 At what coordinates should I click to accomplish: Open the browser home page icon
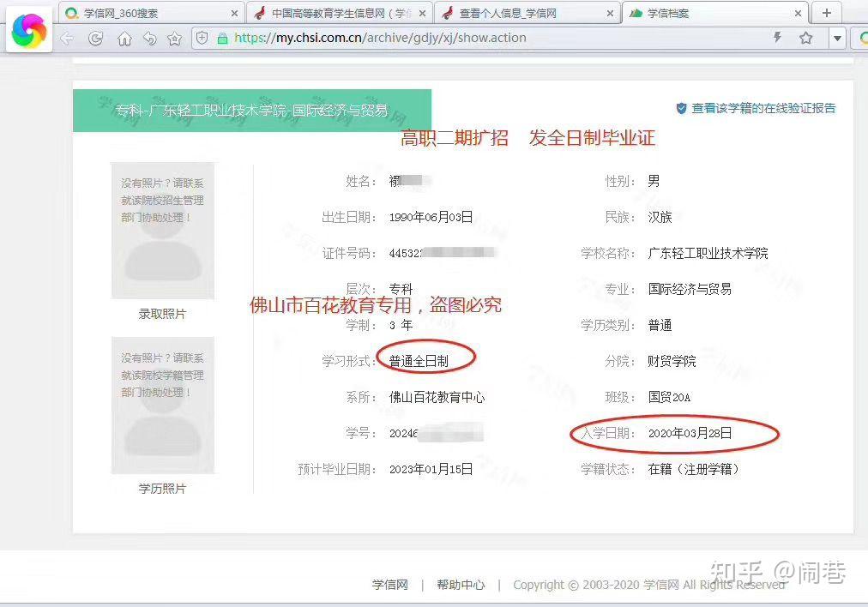pos(124,39)
